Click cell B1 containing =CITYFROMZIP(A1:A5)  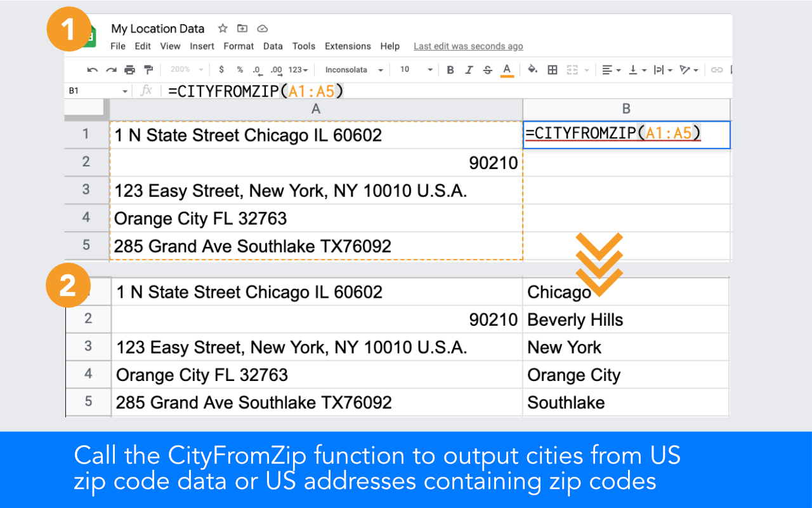click(x=627, y=135)
